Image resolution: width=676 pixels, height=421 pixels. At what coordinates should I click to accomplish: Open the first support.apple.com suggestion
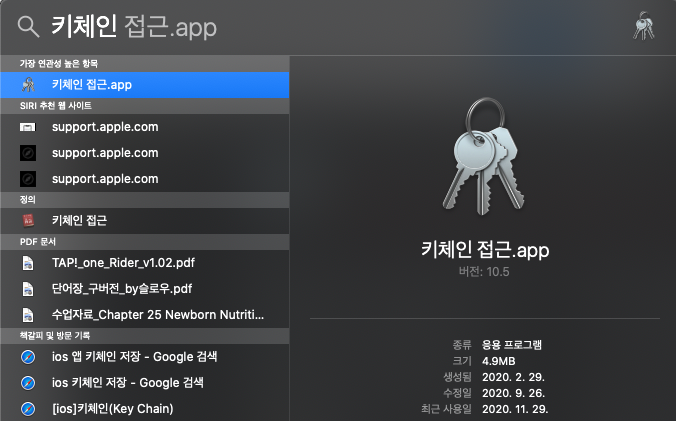145,127
